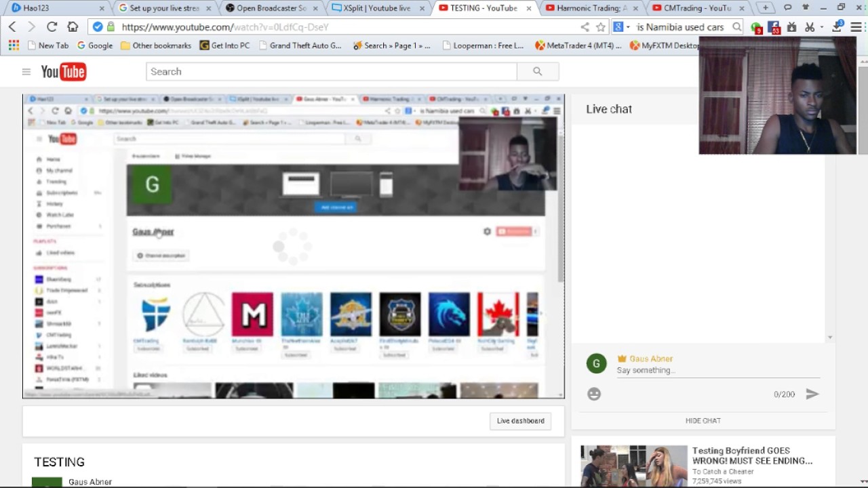Image resolution: width=868 pixels, height=488 pixels.
Task: Click the To Catch a Cheater channel name
Action: 723,472
